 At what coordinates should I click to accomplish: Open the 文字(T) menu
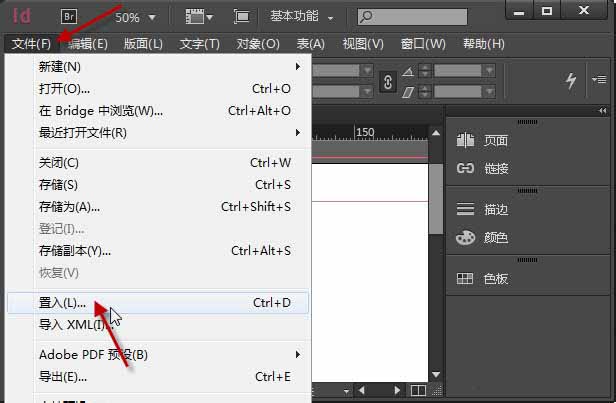tap(200, 44)
